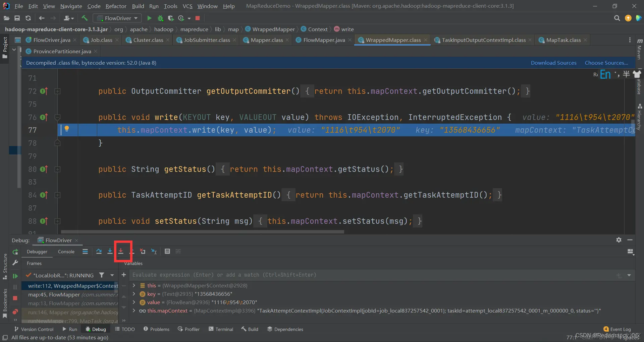644x342 pixels.
Task: Switch to the MapTask.class tab
Action: (563, 40)
